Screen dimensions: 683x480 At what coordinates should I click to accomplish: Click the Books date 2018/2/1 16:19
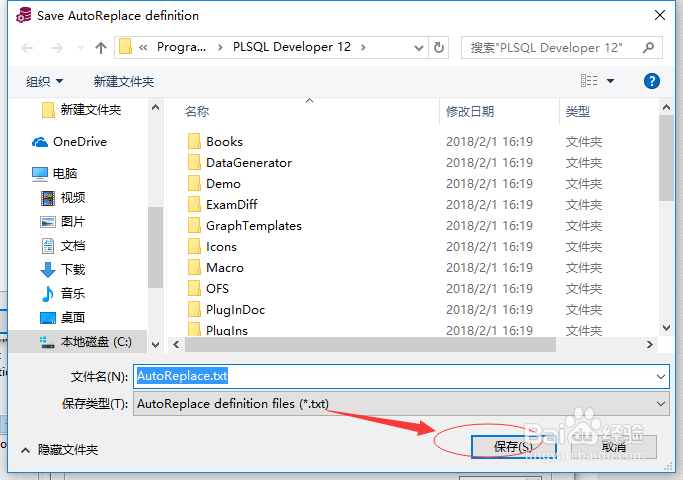click(489, 142)
